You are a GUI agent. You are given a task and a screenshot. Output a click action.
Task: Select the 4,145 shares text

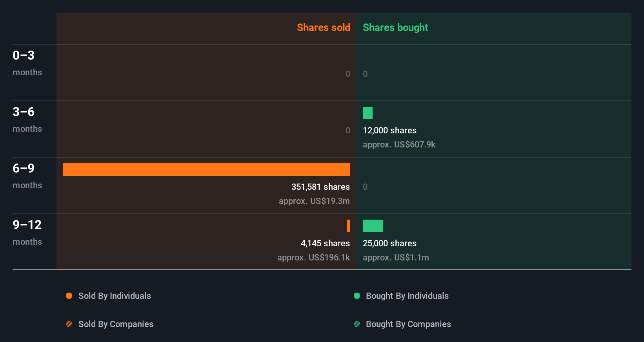tap(325, 244)
